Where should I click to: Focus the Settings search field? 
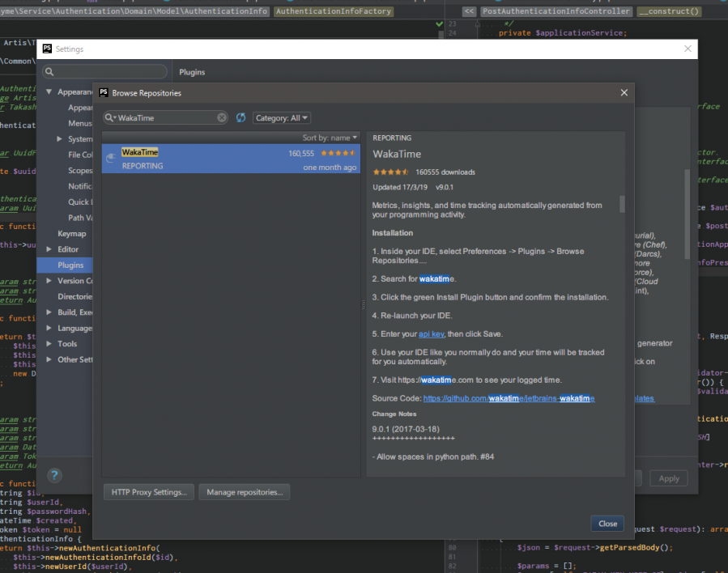coord(105,71)
